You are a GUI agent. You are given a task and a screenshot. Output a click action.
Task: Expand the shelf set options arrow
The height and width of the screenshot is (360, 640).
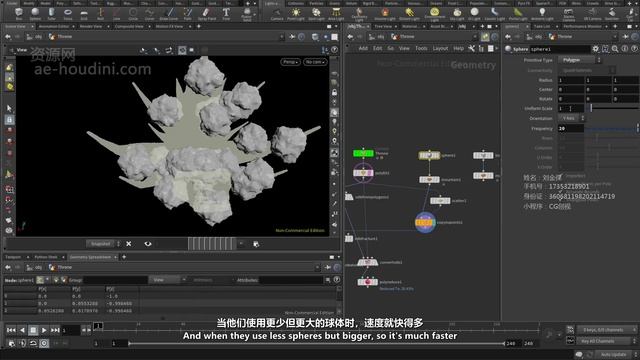255,4
